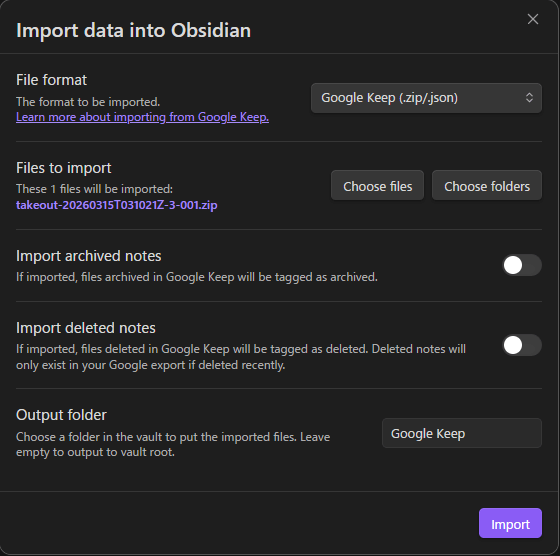Click the takeout-20260315T031021Z-3-001.zip file name
The image size is (560, 556).
116,205
